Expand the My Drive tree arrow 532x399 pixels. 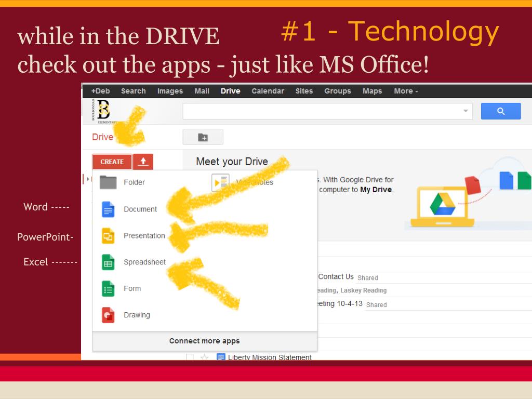click(x=88, y=179)
